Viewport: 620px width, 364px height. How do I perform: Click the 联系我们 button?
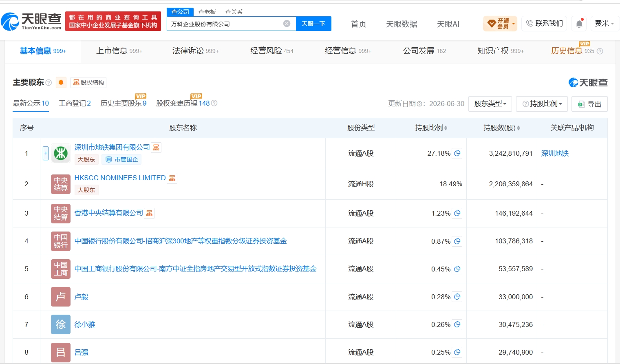(x=544, y=24)
